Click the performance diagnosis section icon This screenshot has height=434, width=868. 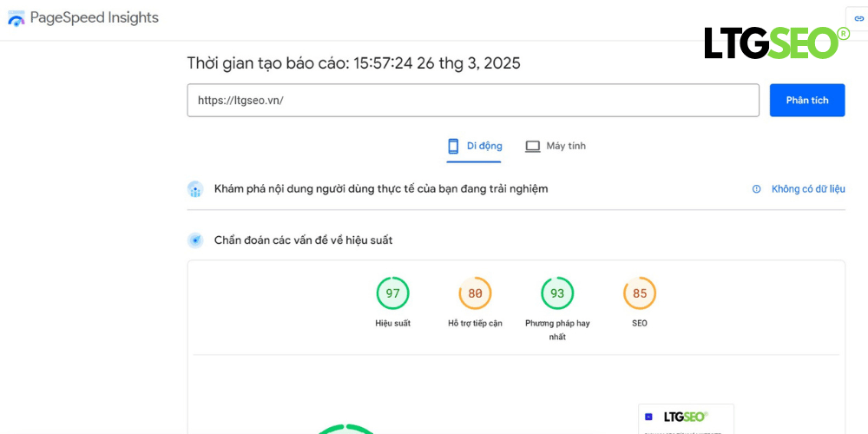(x=195, y=240)
